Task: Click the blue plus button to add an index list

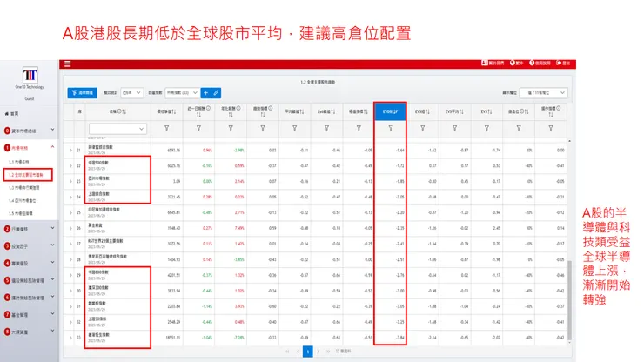Action: (205, 93)
